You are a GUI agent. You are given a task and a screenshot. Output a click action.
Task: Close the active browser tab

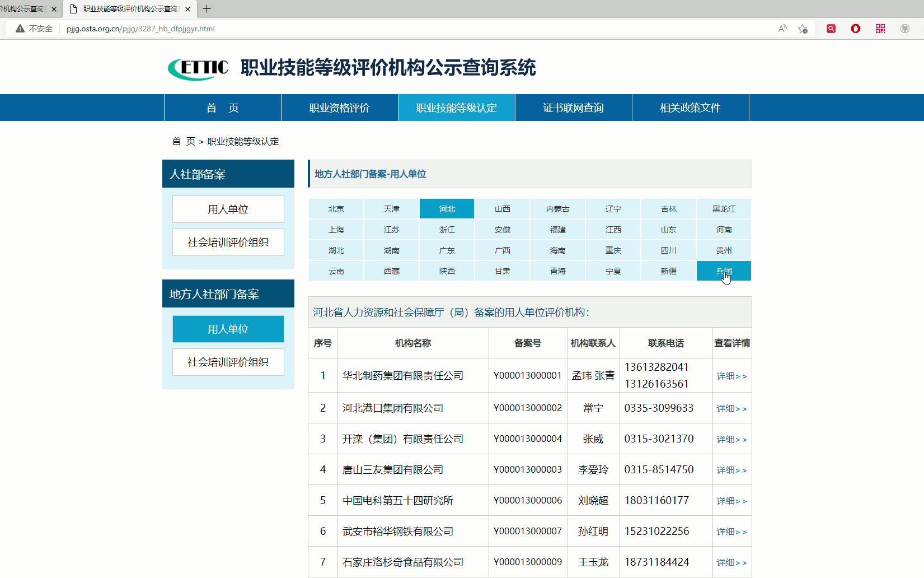[x=187, y=9]
